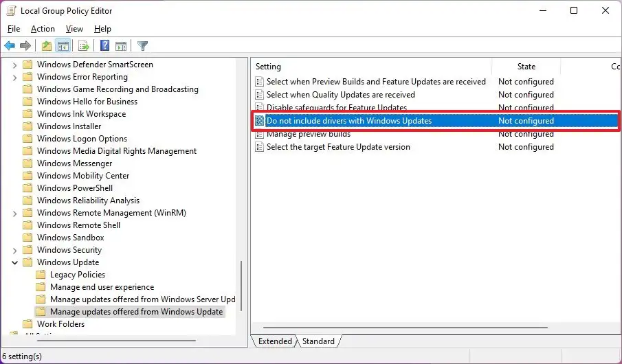Click the folder icon of Legacy Policies
622x364 pixels.
click(x=41, y=275)
